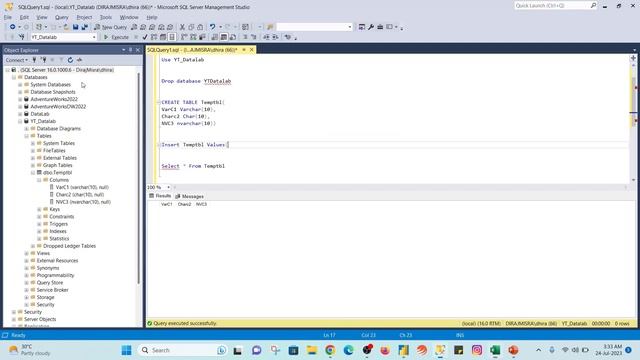Open the Toolbox icon

380,27
